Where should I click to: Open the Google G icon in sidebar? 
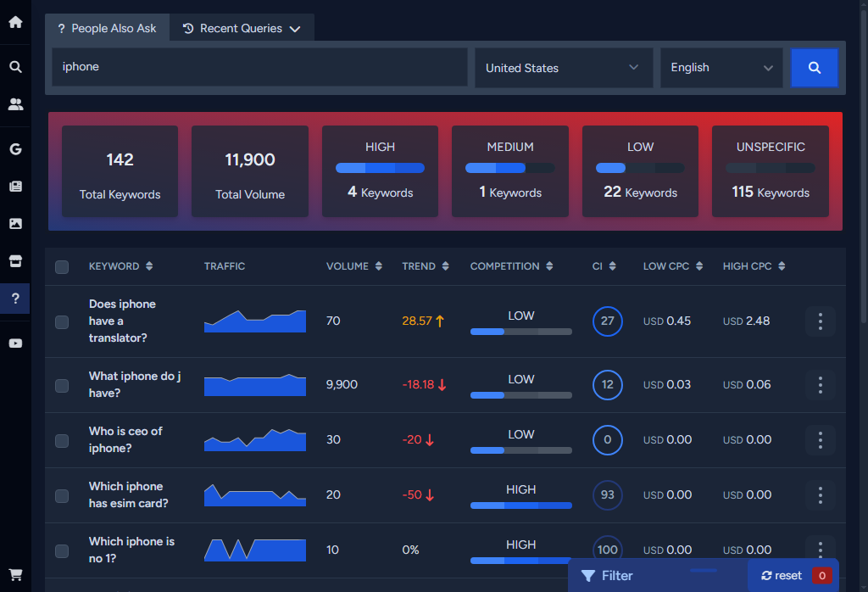click(15, 149)
